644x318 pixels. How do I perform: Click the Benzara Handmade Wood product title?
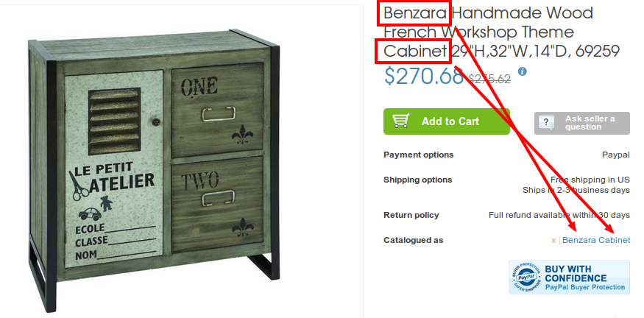point(501,32)
